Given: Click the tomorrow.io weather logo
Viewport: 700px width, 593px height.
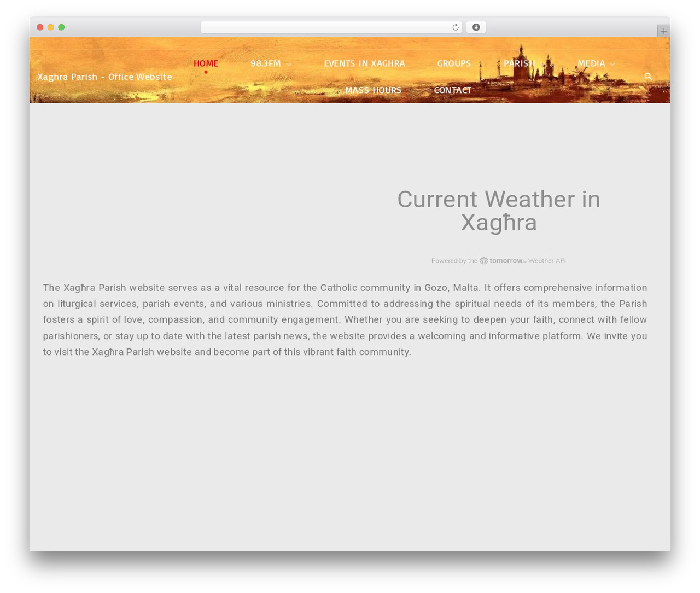Looking at the screenshot, I should click(x=503, y=261).
